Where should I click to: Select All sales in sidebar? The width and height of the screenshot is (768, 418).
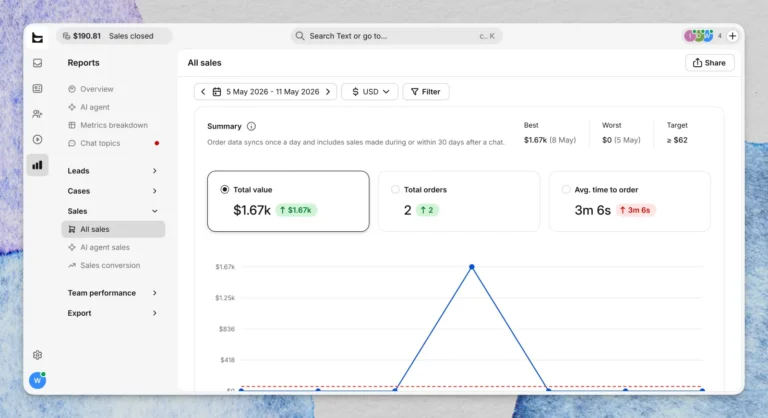[113, 229]
